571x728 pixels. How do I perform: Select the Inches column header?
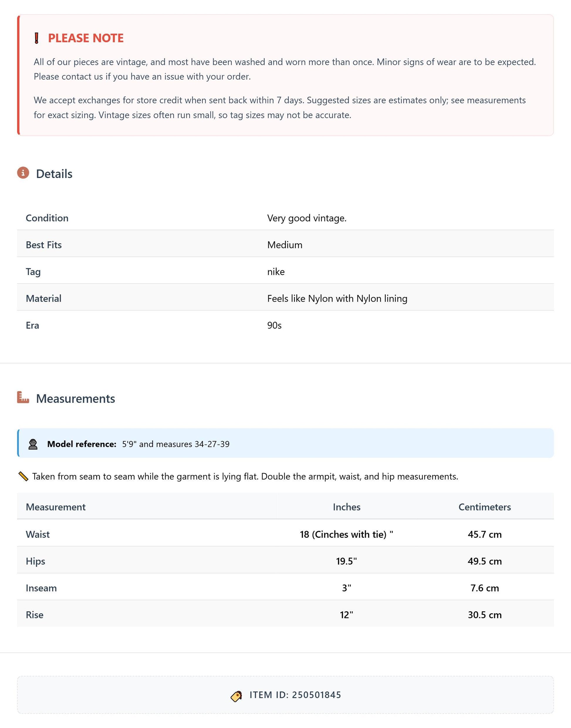click(x=346, y=507)
